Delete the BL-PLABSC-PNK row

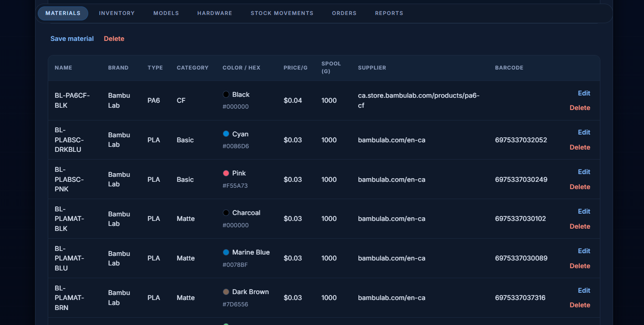click(x=580, y=187)
